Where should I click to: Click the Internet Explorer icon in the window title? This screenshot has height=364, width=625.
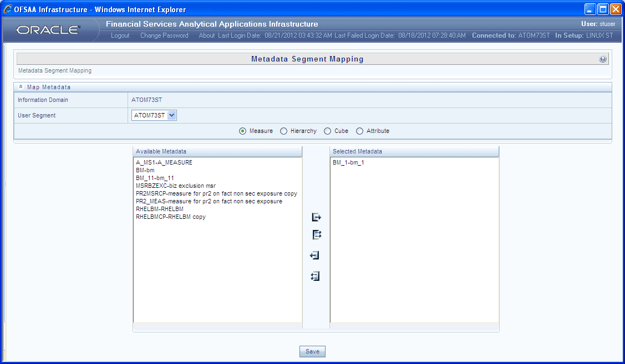coord(8,9)
